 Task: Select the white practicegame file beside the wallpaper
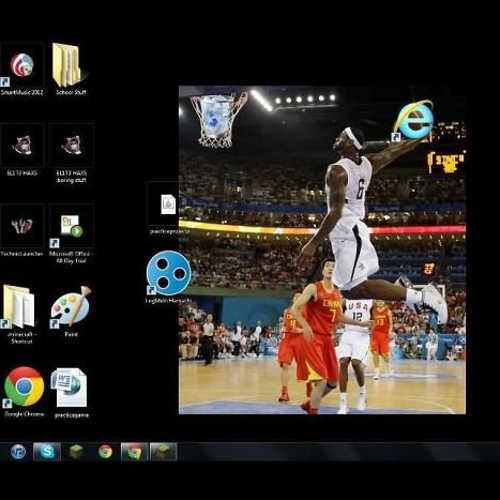[168, 209]
